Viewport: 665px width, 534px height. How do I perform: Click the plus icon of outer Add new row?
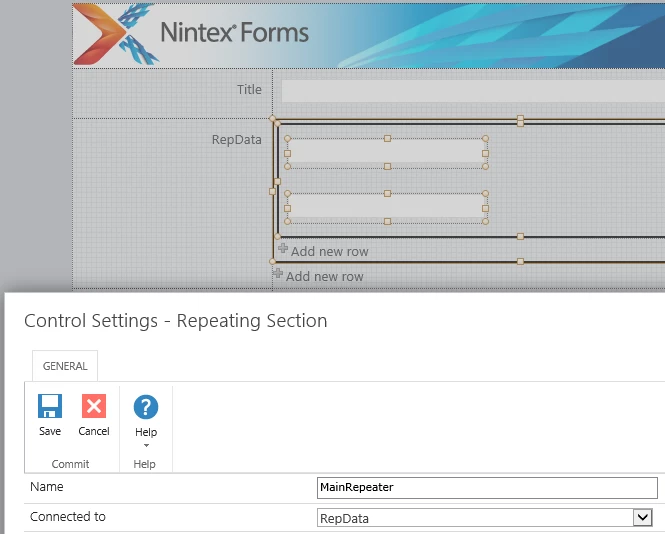point(278,273)
